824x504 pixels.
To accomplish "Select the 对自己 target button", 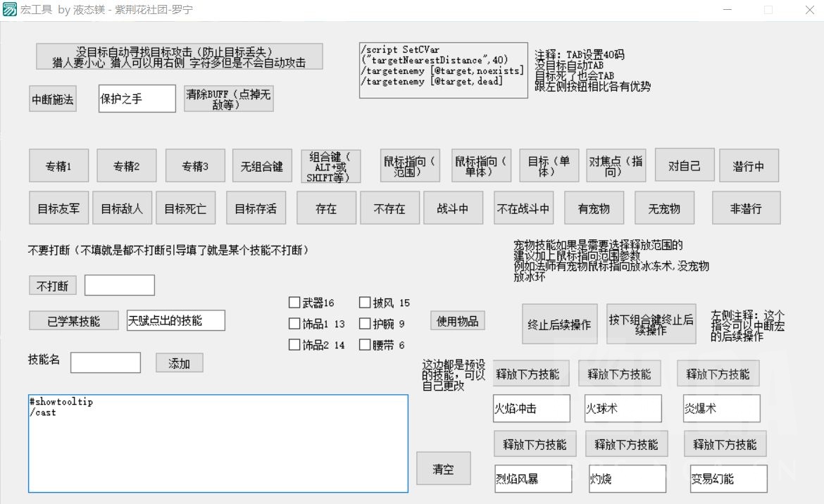I will [x=684, y=165].
